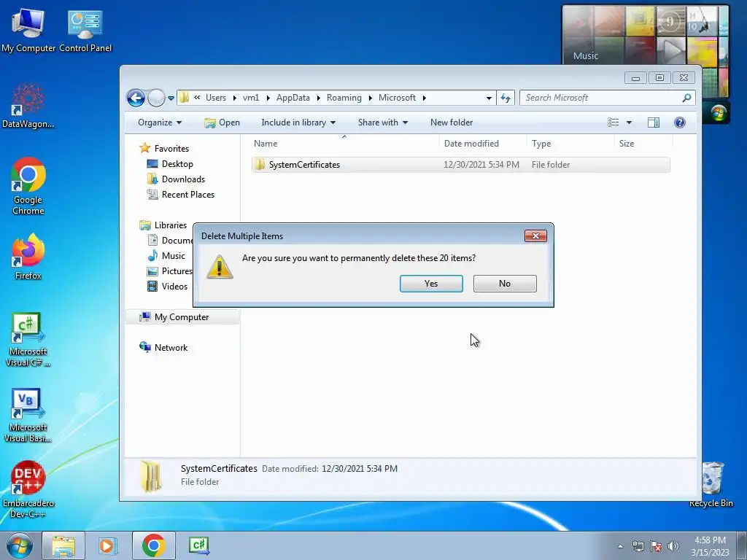Image resolution: width=747 pixels, height=560 pixels.
Task: Sort by the Name column header
Action: [x=344, y=144]
